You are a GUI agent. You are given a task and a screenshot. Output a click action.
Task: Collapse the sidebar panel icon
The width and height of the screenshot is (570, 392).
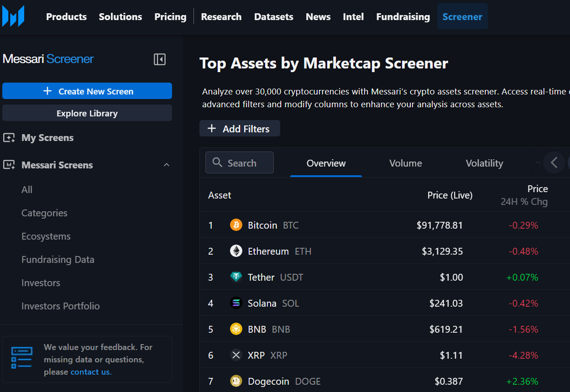coord(160,59)
